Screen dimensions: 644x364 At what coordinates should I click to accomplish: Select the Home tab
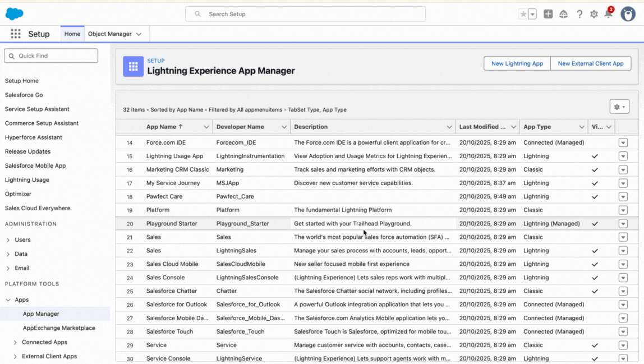72,34
